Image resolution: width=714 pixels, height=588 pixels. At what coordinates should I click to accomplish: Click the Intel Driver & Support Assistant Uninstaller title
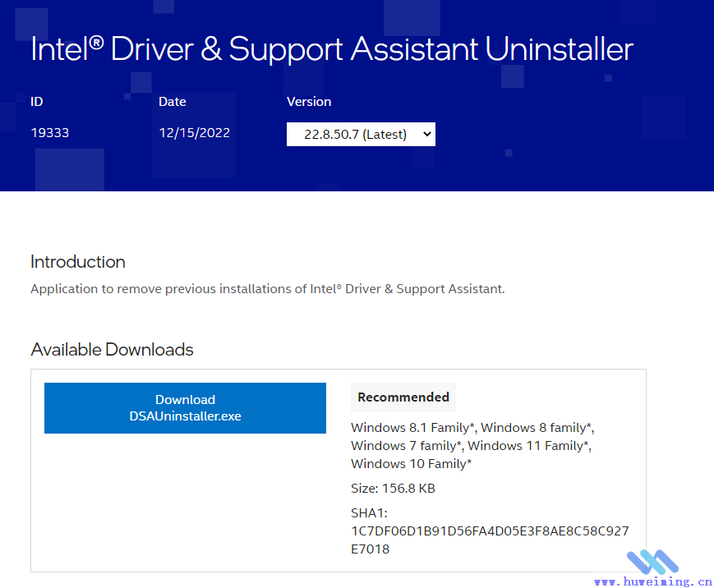[x=332, y=49]
